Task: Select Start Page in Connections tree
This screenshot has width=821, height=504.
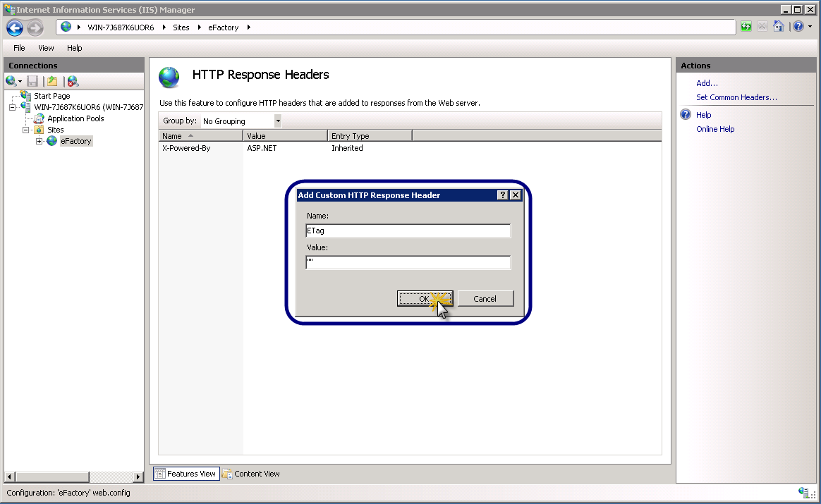Action: coord(51,96)
